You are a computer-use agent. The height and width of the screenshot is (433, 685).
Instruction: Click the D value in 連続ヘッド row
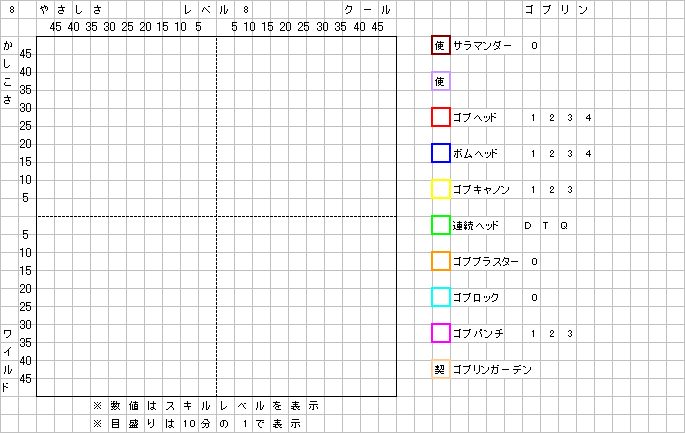click(x=528, y=225)
